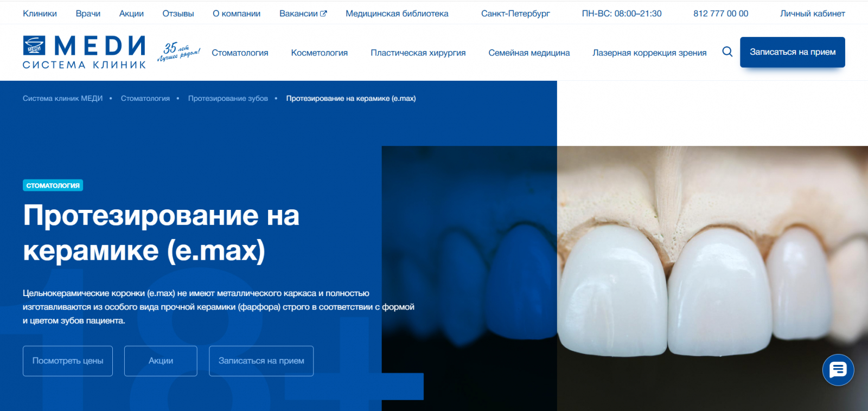
Task: Click the 35 years anniversary emblem
Action: [x=179, y=52]
